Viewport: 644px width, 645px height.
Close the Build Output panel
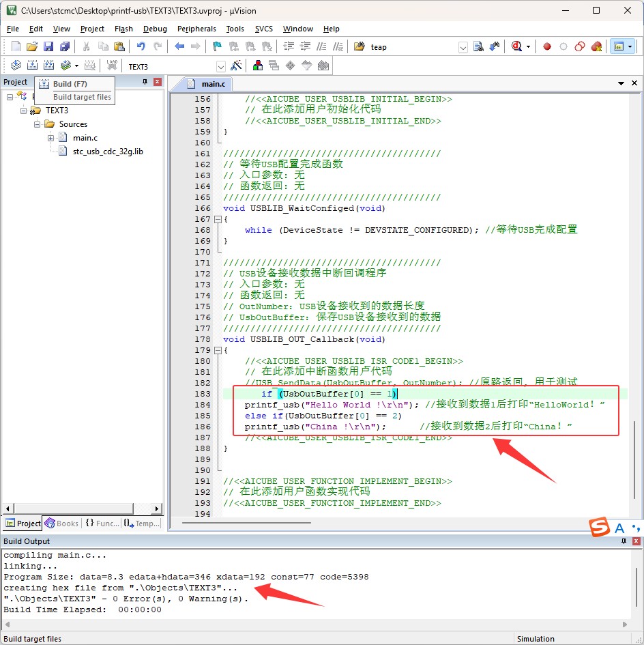pyautogui.click(x=636, y=541)
